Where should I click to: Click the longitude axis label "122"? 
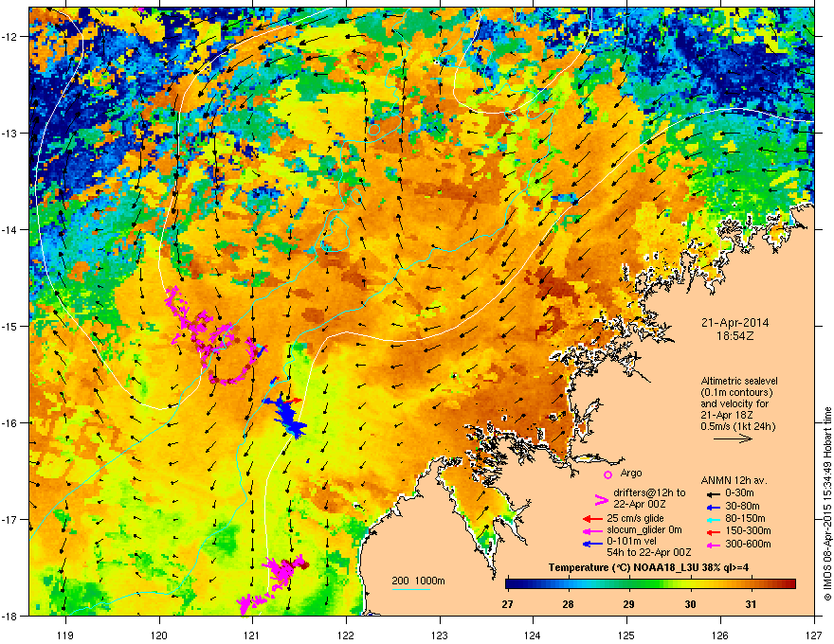pyautogui.click(x=346, y=635)
